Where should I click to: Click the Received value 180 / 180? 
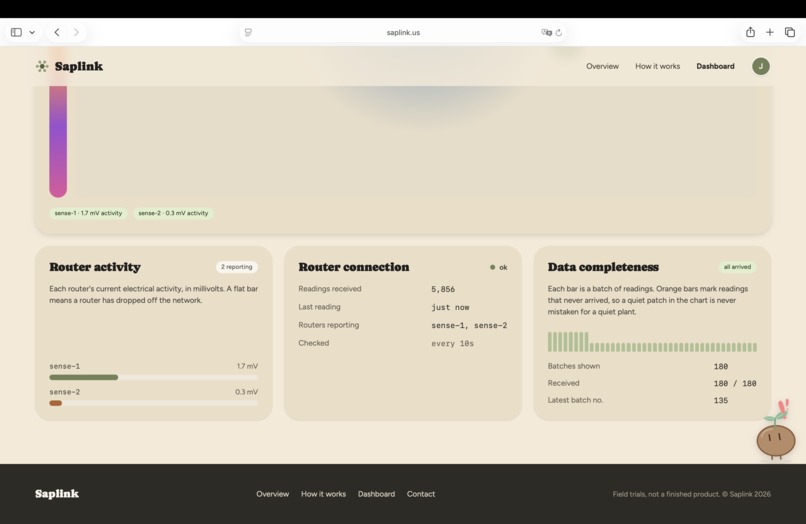735,384
